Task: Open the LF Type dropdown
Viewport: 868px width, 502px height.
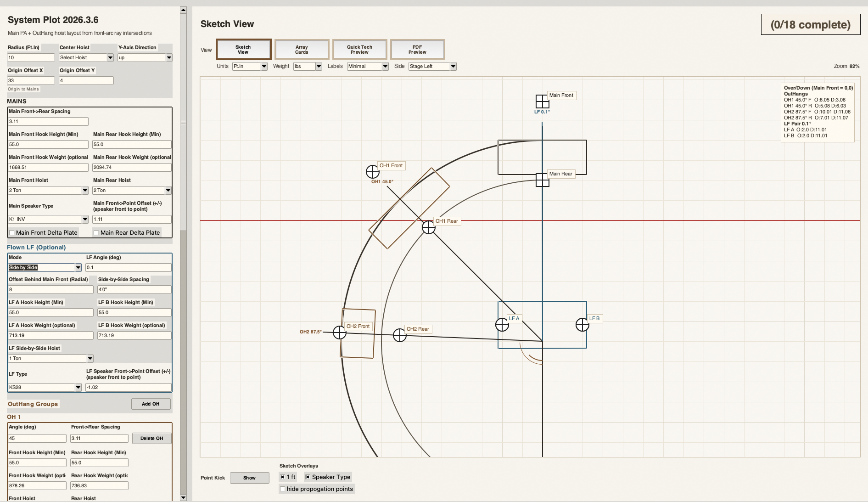Action: coord(45,387)
